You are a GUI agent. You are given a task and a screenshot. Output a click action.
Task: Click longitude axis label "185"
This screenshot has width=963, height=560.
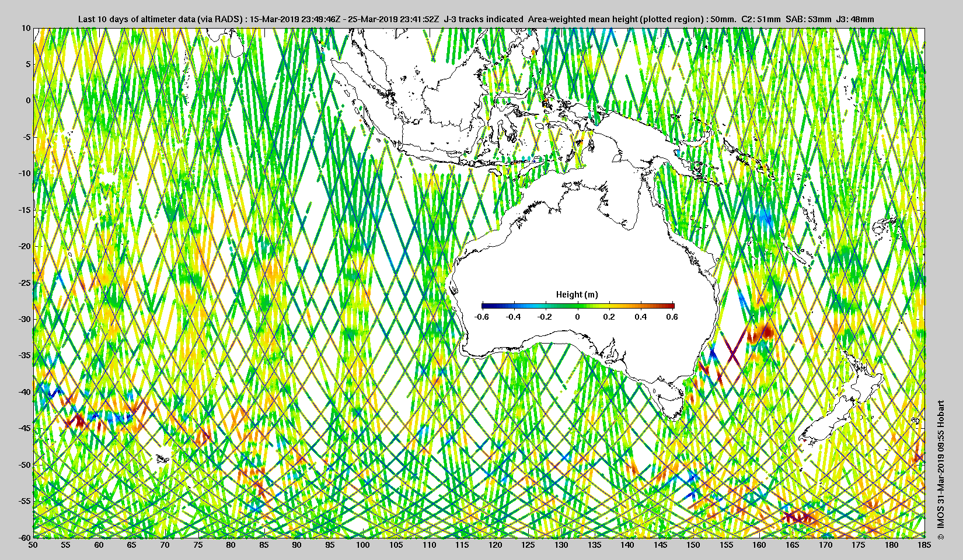click(x=924, y=545)
